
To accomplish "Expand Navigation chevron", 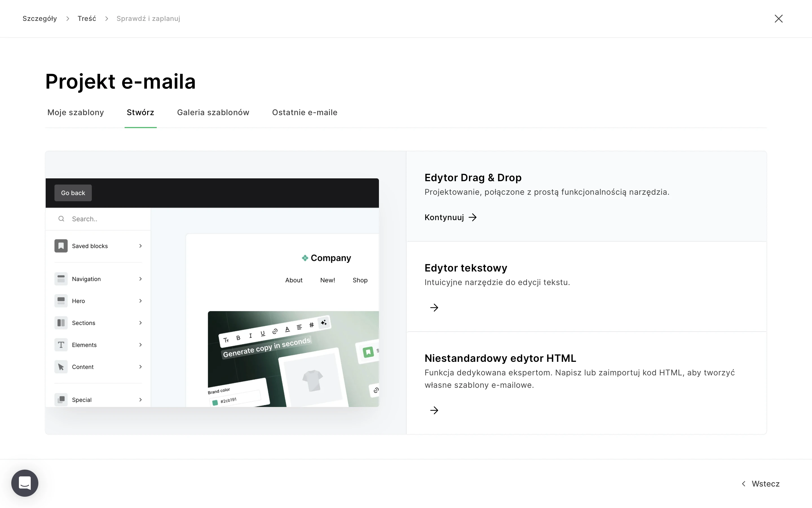I will [x=141, y=279].
